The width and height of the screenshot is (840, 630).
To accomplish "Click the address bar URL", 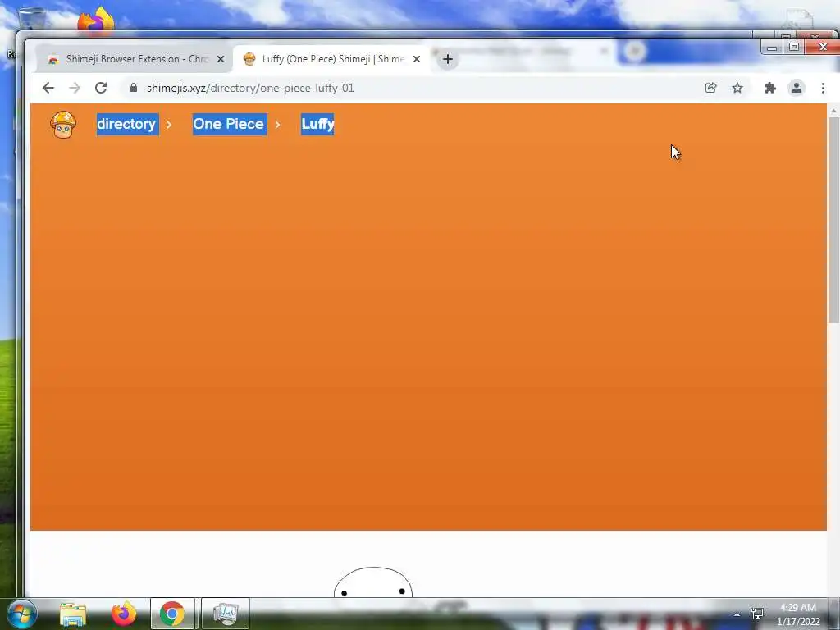I will click(x=250, y=88).
